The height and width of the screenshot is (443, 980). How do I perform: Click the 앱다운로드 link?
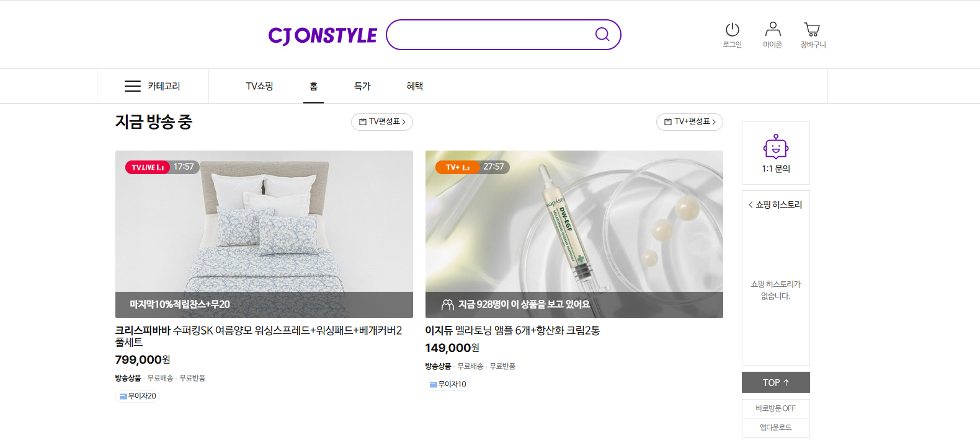tap(776, 428)
